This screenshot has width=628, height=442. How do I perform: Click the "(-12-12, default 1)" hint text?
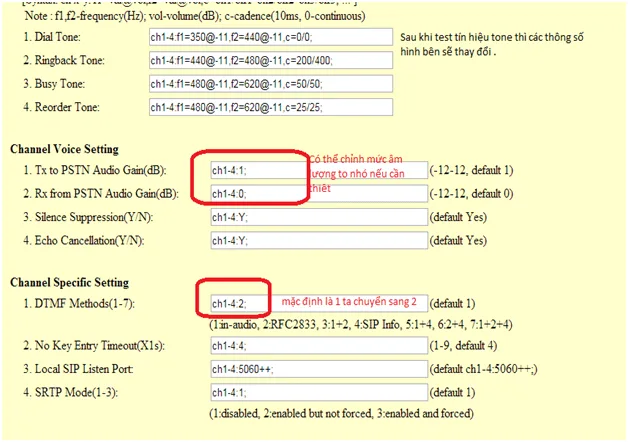click(471, 171)
